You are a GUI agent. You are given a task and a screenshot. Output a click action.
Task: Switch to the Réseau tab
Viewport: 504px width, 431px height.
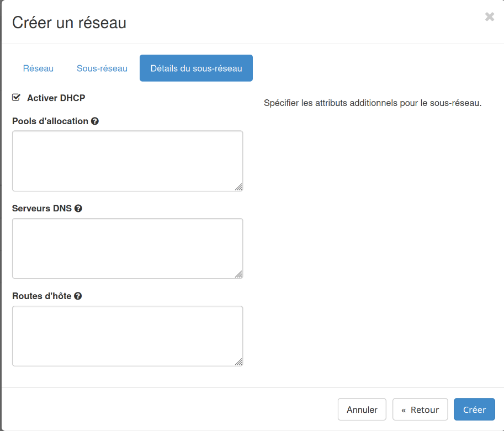coord(38,68)
